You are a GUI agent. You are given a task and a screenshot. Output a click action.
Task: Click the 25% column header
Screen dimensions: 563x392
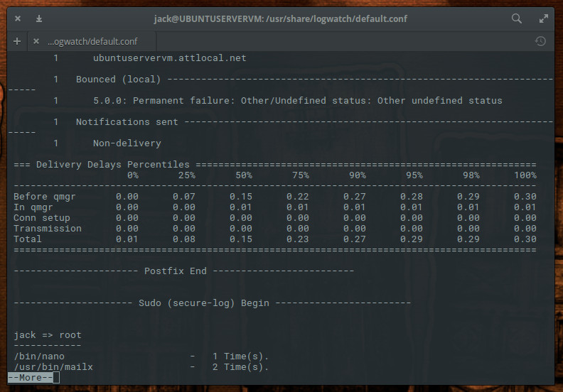pos(187,175)
